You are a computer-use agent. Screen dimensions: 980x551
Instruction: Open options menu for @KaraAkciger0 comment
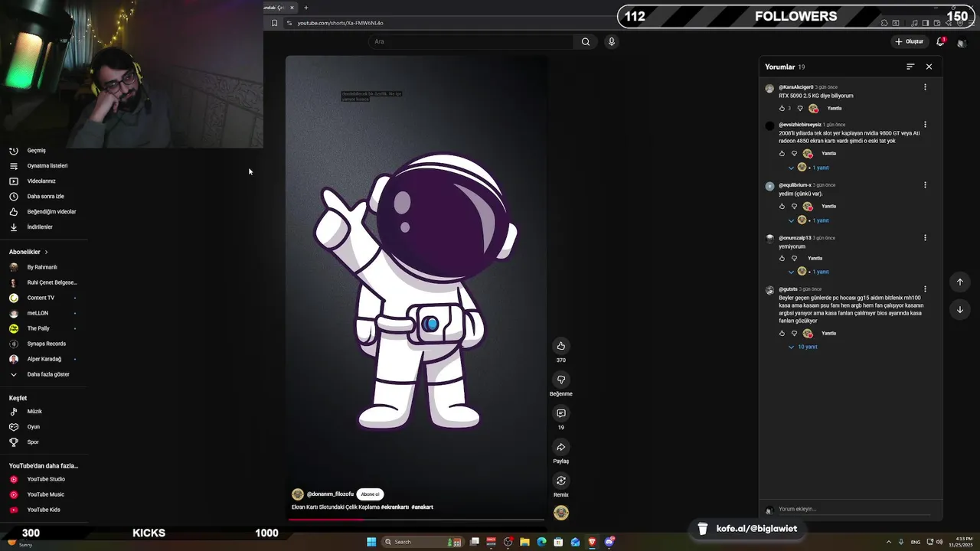925,87
